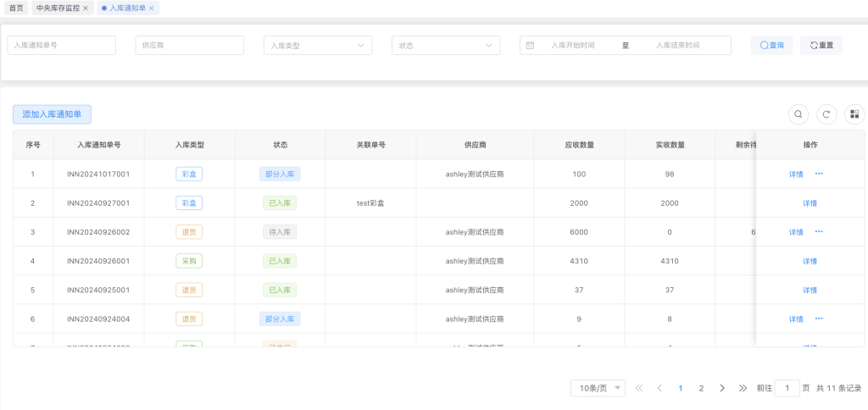Go to the next page arrow
This screenshot has height=410, width=868.
(x=722, y=388)
